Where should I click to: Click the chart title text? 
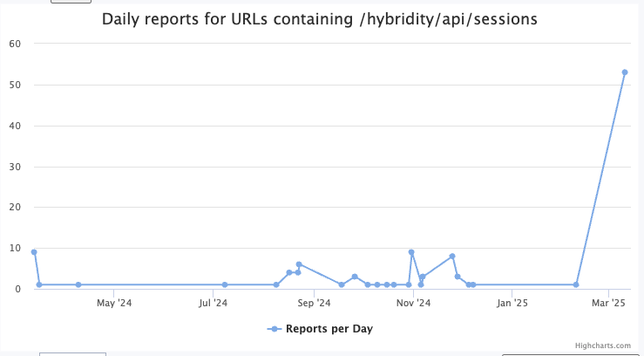click(x=319, y=18)
